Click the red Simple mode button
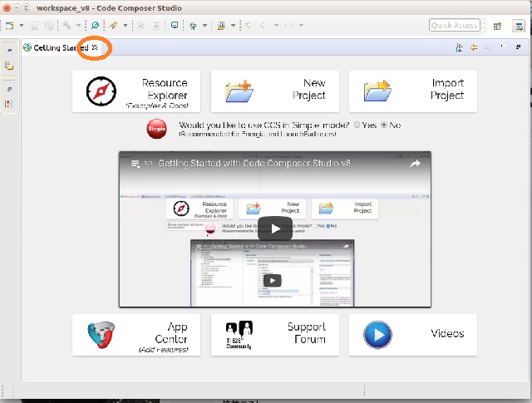The height and width of the screenshot is (403, 532). pos(157,129)
